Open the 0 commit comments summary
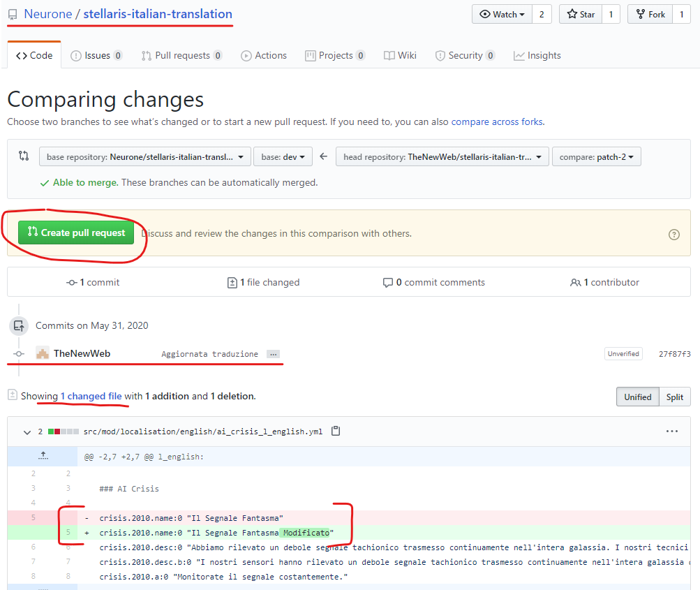700x590 pixels. click(x=434, y=282)
